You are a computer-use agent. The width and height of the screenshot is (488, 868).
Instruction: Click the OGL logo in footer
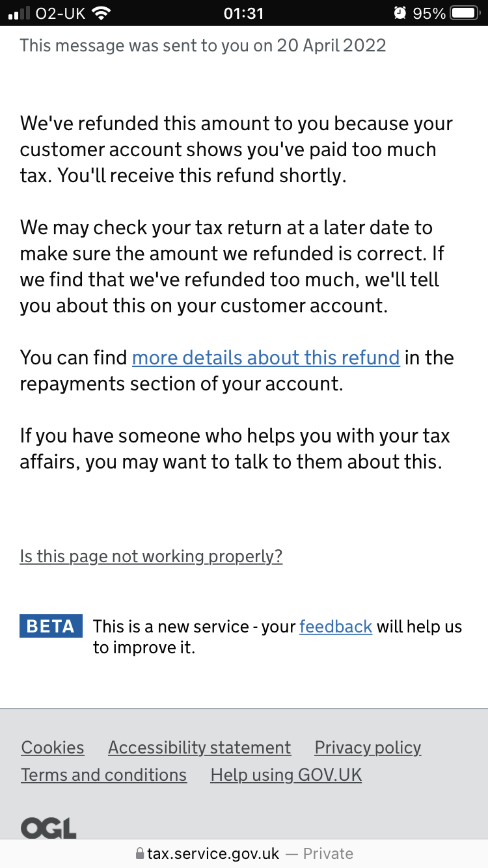pos(49,828)
